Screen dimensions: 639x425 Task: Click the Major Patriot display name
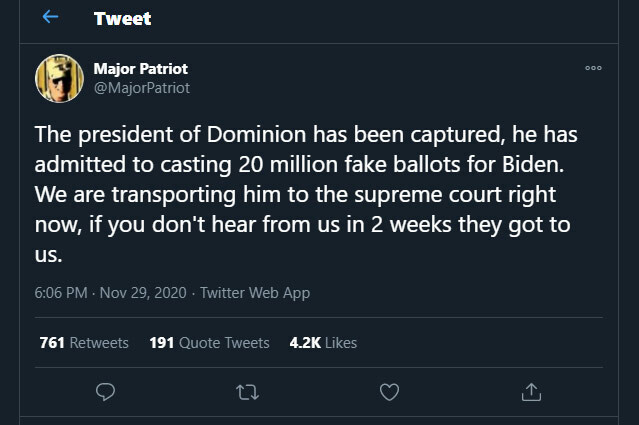140,69
